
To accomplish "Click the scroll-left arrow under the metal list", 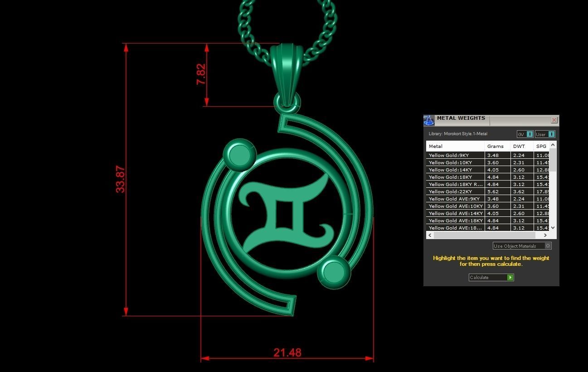I will [x=430, y=235].
